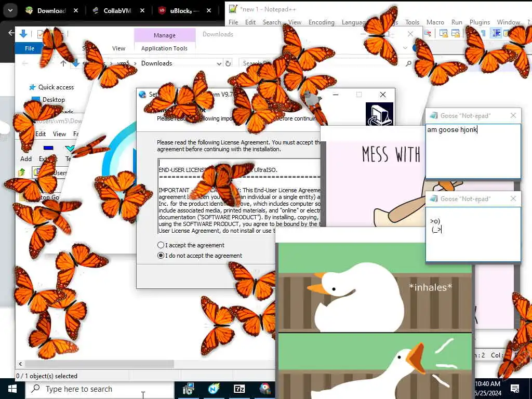Click the Explorer search magnifier icon
Viewport: 532px width, 399px height.
[x=408, y=63]
